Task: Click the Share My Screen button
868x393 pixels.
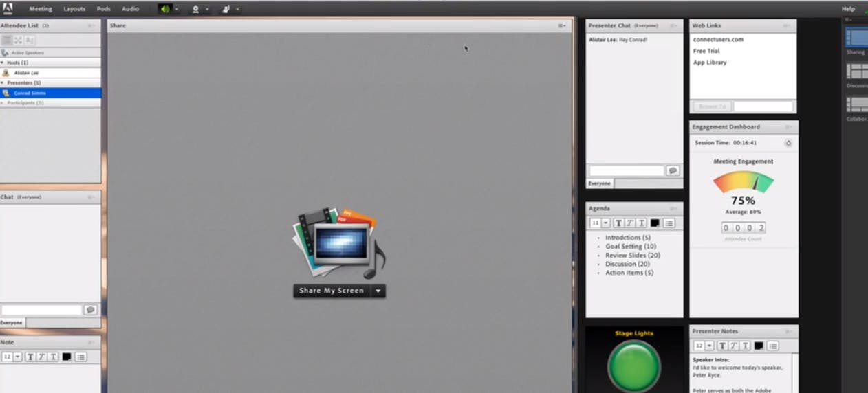Action: click(332, 291)
